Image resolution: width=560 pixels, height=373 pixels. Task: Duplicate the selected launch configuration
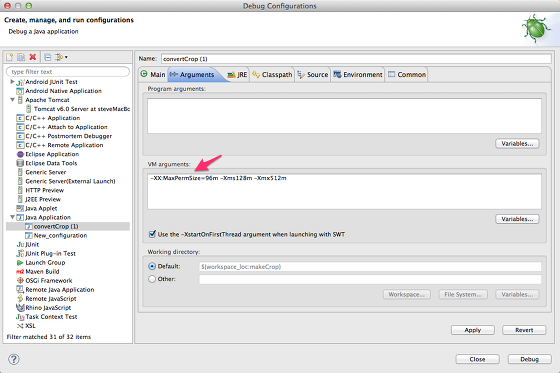[x=21, y=57]
